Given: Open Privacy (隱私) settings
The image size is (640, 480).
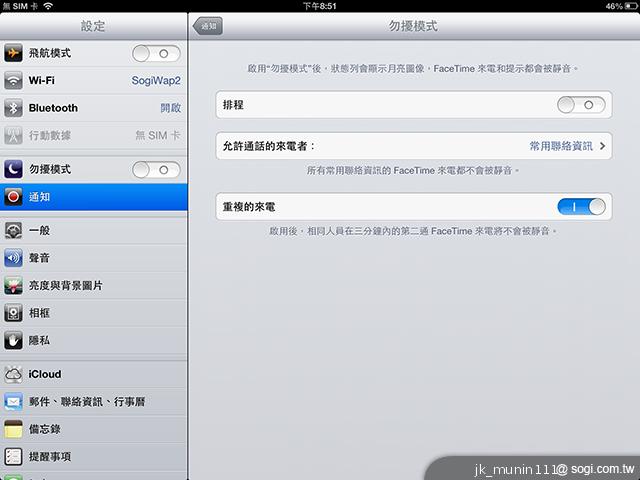Looking at the screenshot, I should pyautogui.click(x=93, y=340).
